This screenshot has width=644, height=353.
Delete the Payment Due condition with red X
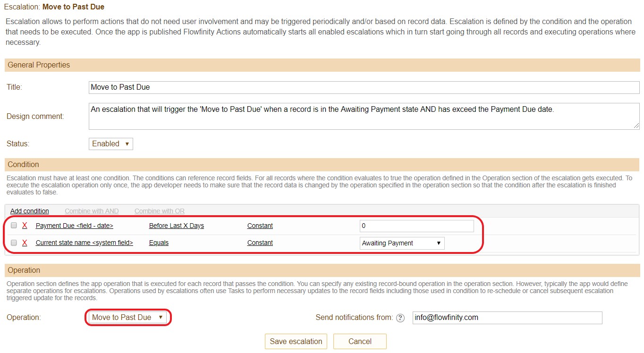click(x=25, y=226)
